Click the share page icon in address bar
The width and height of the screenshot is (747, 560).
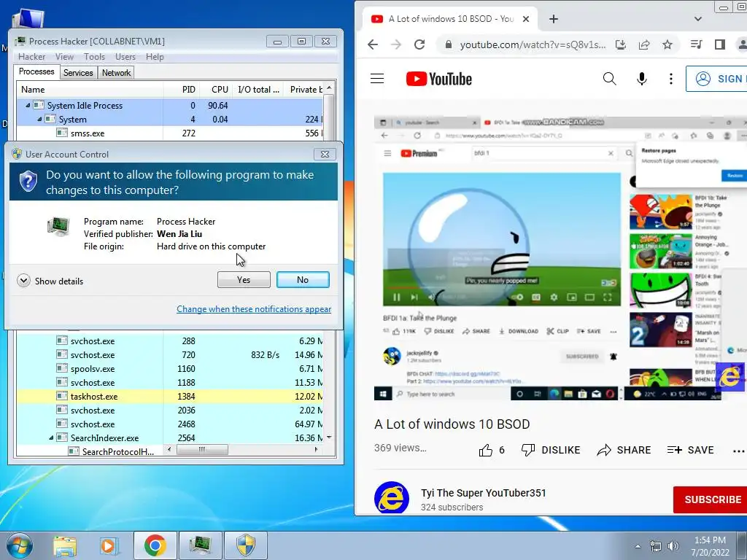point(643,44)
